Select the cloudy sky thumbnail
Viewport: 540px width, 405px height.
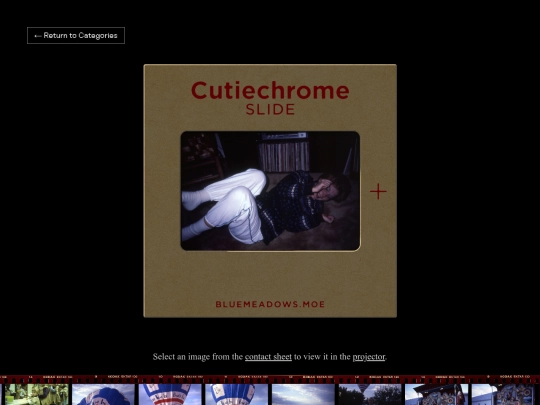303,395
